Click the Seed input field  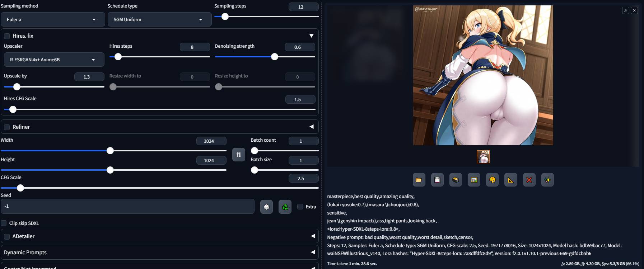click(x=127, y=206)
